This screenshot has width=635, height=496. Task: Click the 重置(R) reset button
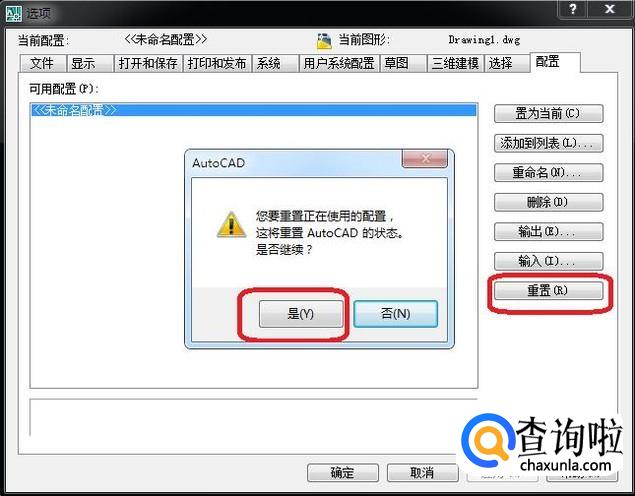point(548,290)
